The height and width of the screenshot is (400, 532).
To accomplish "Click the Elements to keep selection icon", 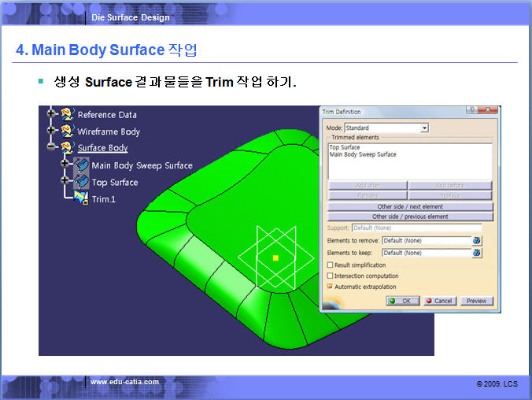I will pos(477,253).
